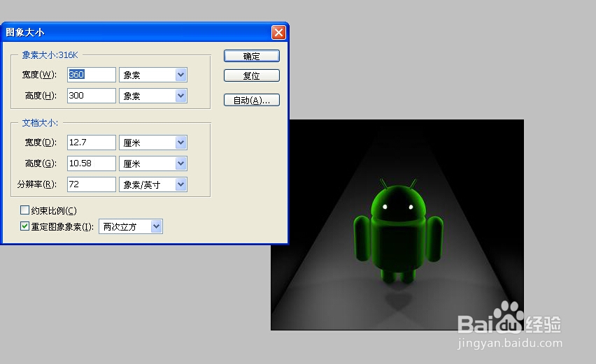Open the document height unit dropdown 厘米
Screen dimensions: 596x364
(x=153, y=163)
